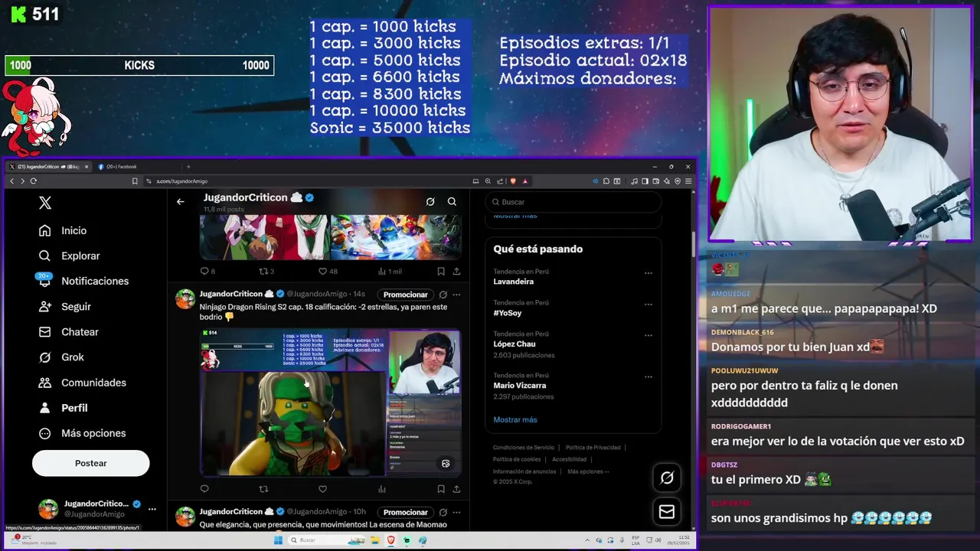
Task: Reload the page in the browser
Action: click(x=33, y=181)
